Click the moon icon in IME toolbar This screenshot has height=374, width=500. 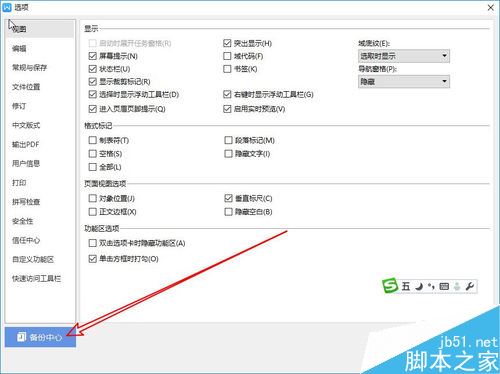(x=419, y=286)
